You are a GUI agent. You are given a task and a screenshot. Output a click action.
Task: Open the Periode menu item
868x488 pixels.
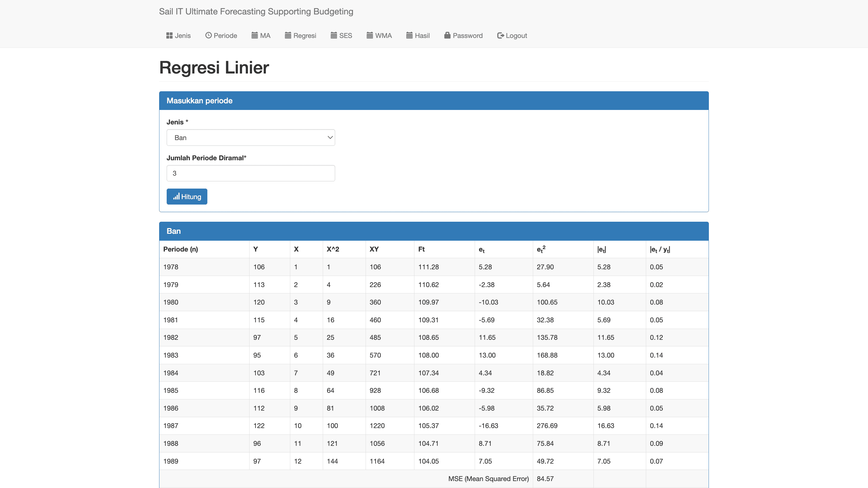point(221,35)
